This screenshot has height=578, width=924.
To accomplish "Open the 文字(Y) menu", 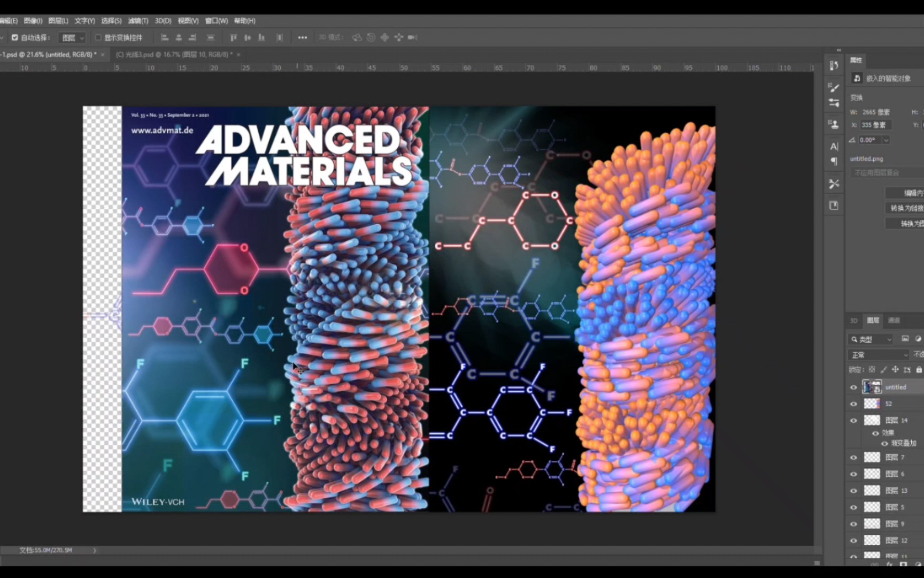I will click(84, 21).
